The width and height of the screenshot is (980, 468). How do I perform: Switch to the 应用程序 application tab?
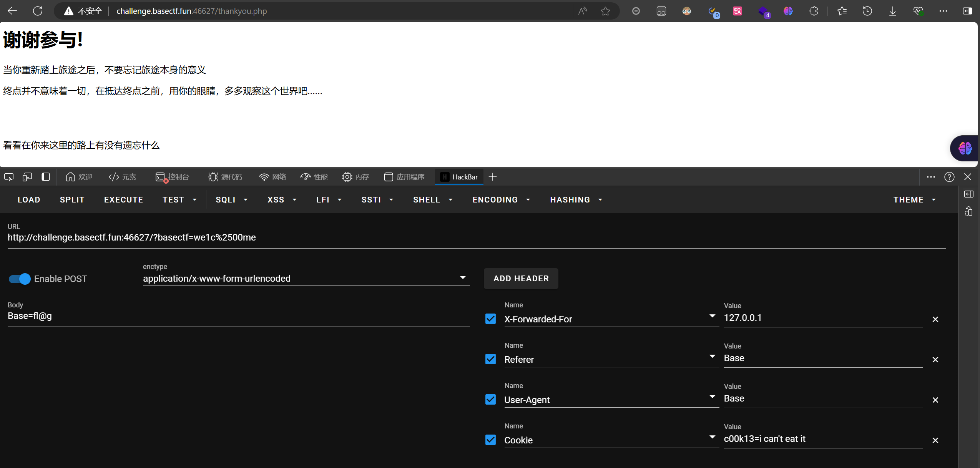[404, 177]
